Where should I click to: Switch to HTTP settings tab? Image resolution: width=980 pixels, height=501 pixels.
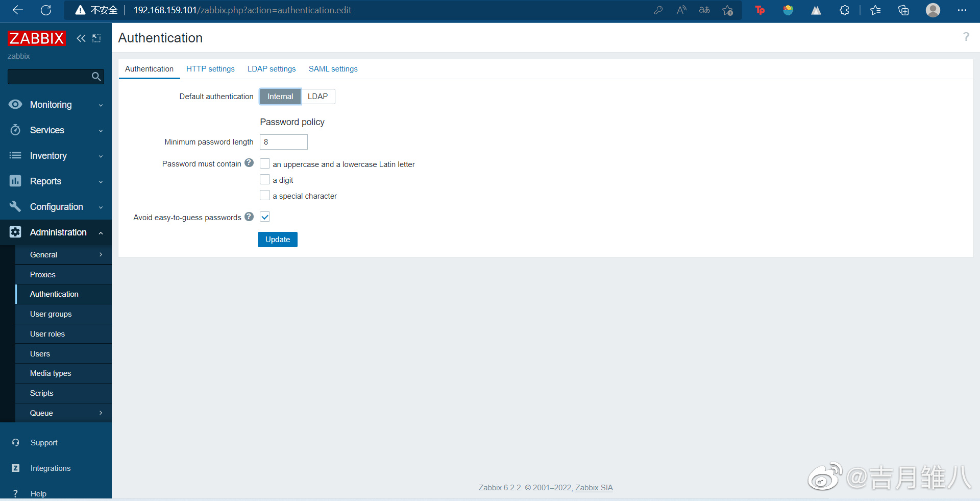tap(210, 69)
